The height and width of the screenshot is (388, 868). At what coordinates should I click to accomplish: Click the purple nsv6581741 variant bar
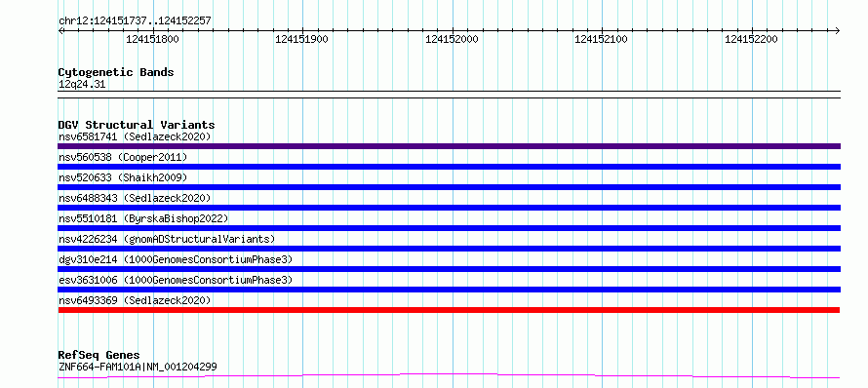point(449,146)
